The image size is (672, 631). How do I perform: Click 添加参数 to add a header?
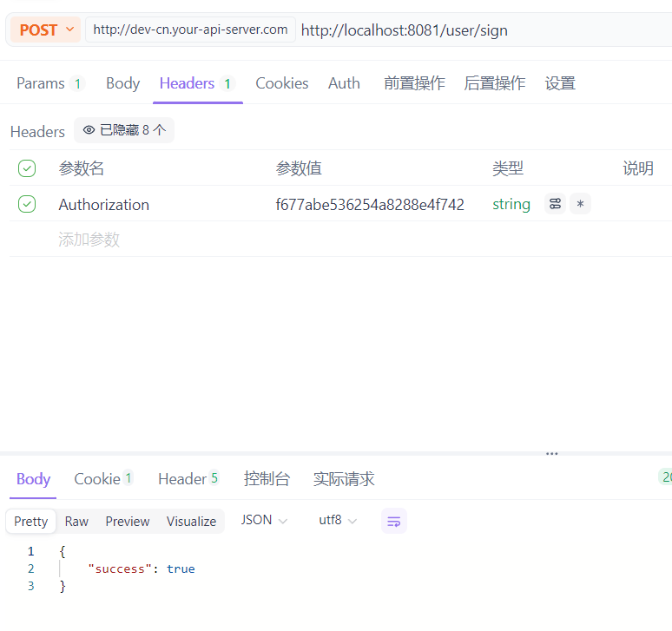pos(89,239)
